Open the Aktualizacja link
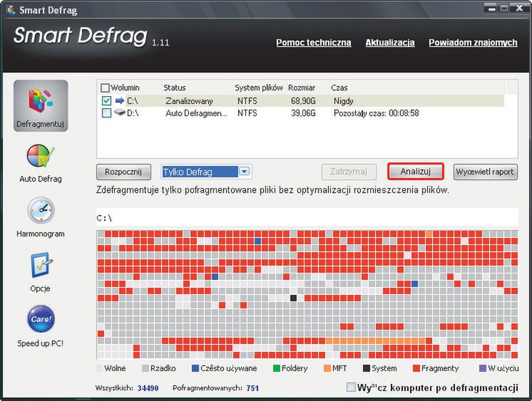 coord(390,43)
